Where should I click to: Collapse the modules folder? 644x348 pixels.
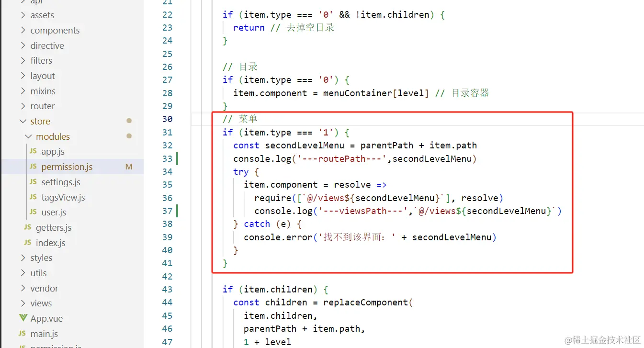29,136
